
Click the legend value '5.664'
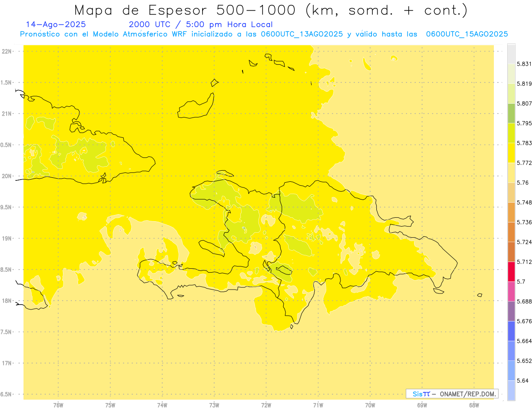pos(524,341)
